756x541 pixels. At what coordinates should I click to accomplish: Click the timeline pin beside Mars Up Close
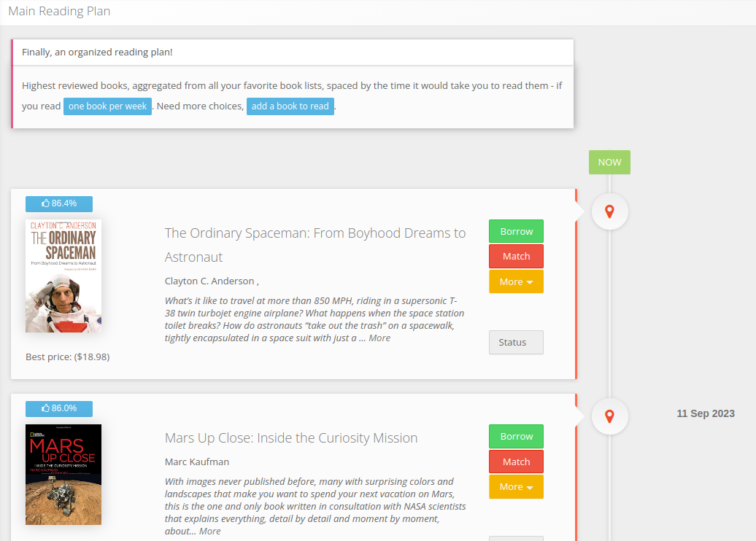tap(609, 416)
